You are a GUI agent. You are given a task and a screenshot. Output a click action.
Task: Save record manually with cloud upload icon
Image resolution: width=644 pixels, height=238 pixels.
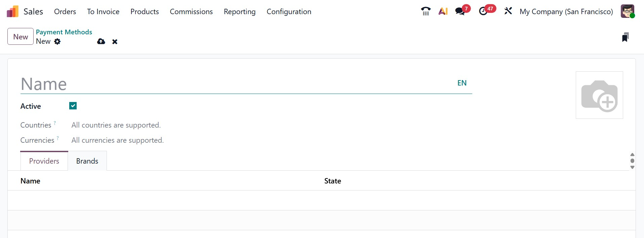(101, 41)
